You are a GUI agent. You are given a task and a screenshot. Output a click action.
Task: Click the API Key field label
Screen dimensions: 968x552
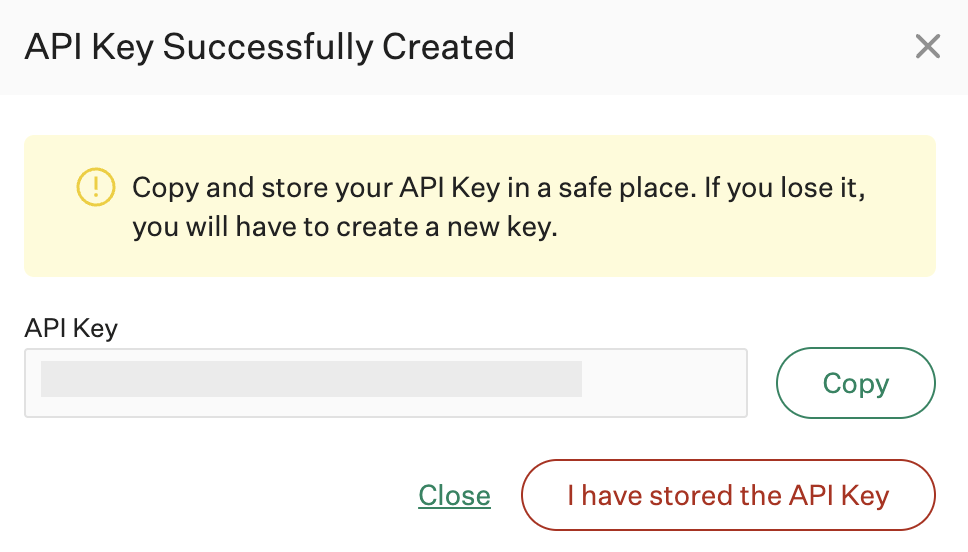71,327
